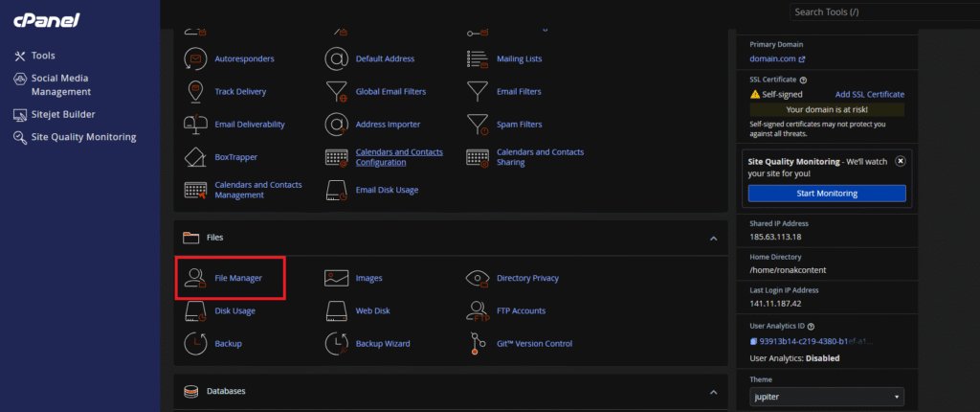980x412 pixels.
Task: Click the Calendars and Contacts Sharing icon
Action: tap(478, 158)
